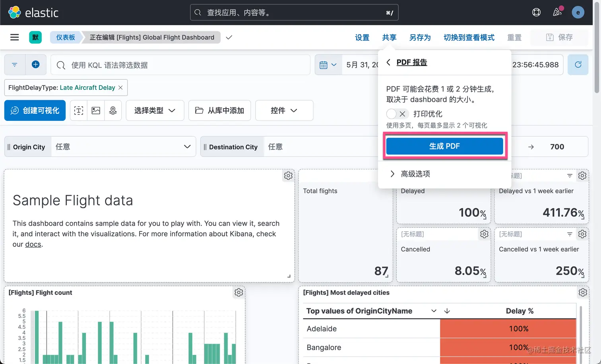Screen dimensions: 601x364
Task: Open 设置 in the top menu
Action: 362,37
